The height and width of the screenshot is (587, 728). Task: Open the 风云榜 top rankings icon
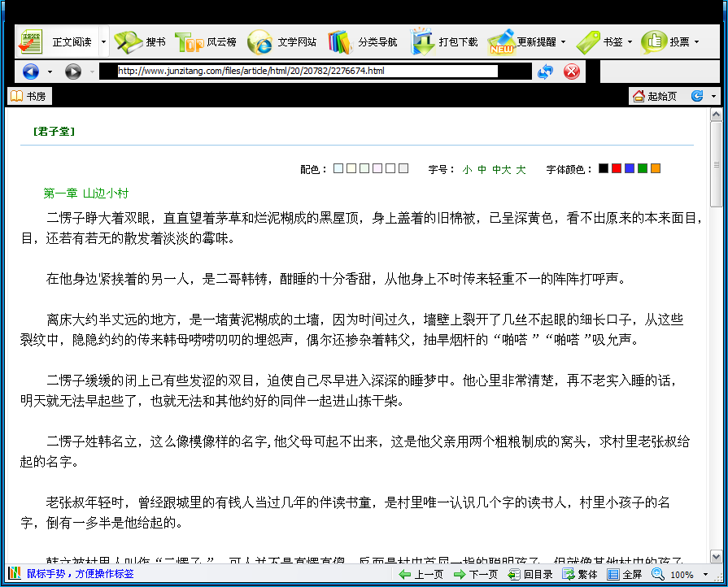click(190, 41)
